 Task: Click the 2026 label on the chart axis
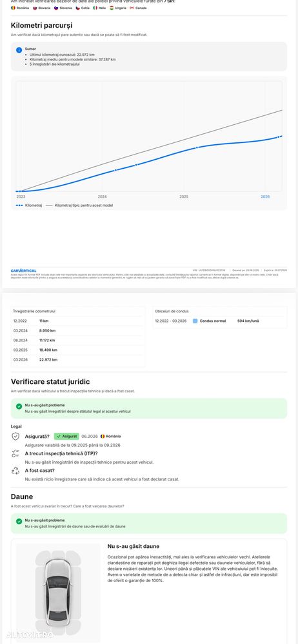[x=265, y=196]
